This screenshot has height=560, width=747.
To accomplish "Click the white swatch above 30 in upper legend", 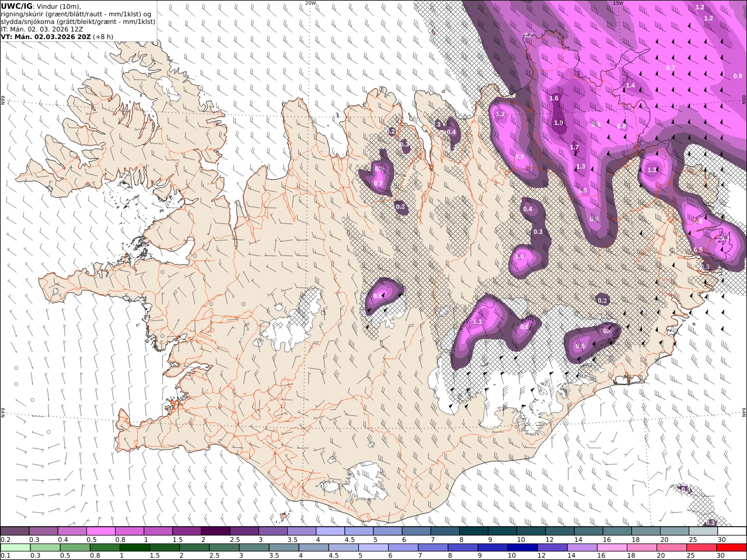I will click(732, 531).
